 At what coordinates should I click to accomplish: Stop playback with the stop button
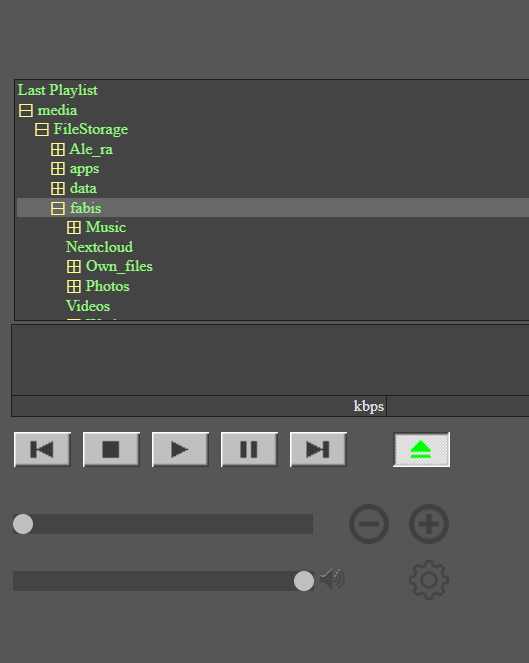[111, 449]
